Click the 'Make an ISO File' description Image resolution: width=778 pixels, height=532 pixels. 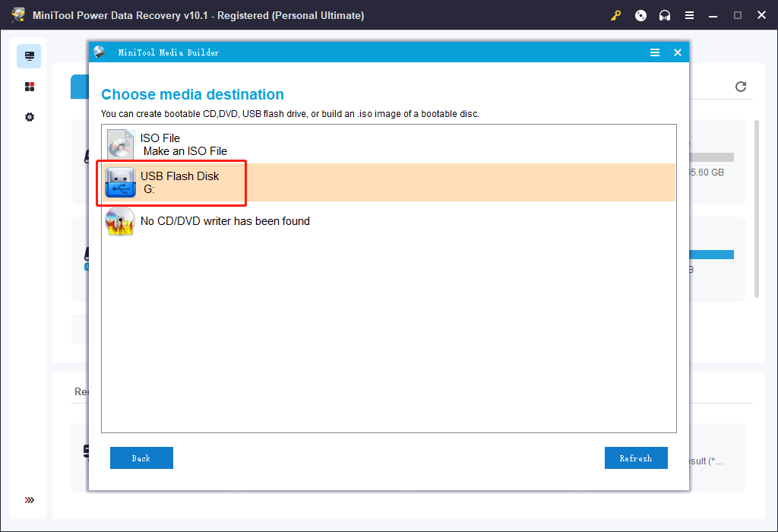[x=185, y=151]
